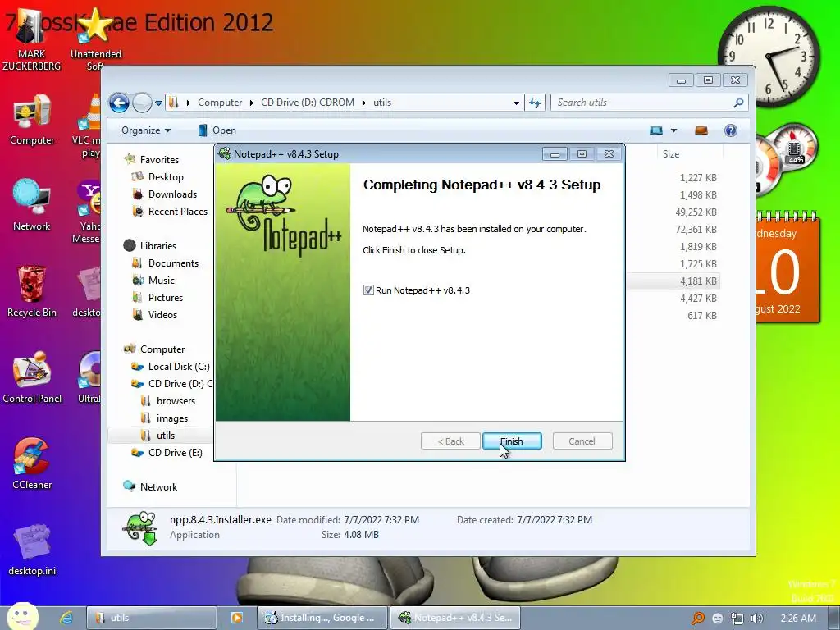This screenshot has width=840, height=630.
Task: Select Favorites in navigation pane
Action: coord(159,160)
